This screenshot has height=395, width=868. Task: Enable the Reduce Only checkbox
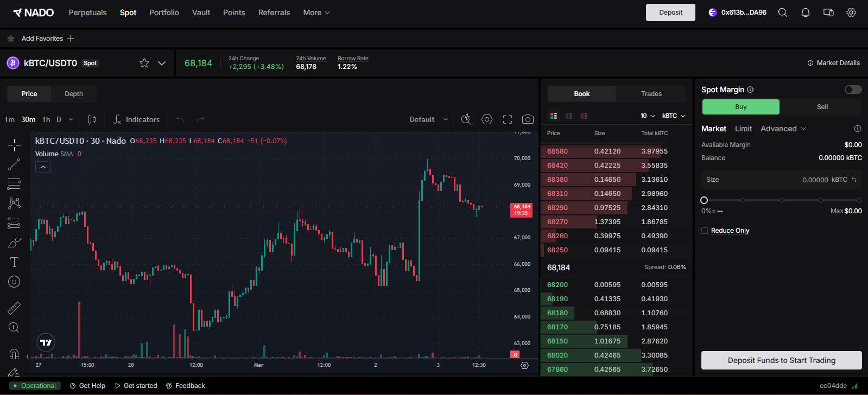705,231
